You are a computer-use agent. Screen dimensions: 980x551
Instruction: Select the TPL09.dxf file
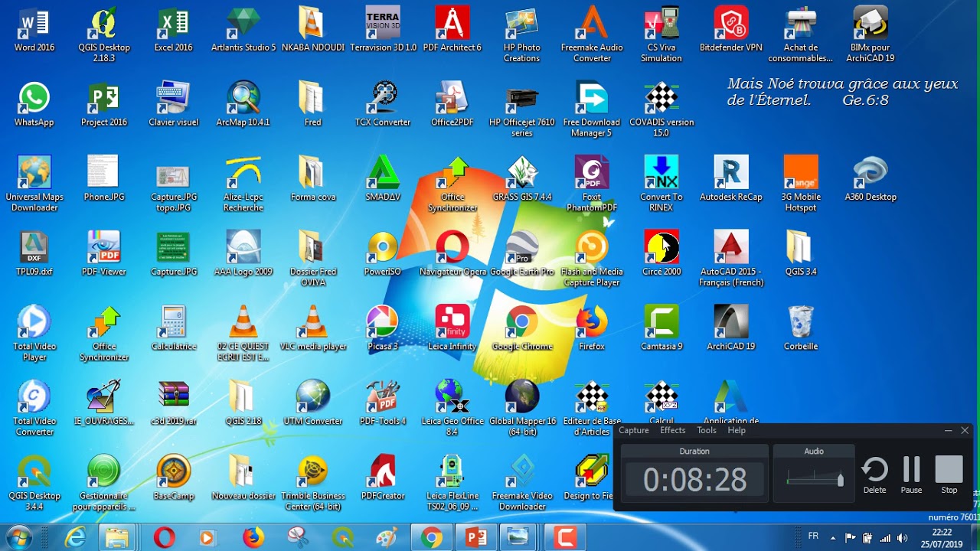click(34, 254)
